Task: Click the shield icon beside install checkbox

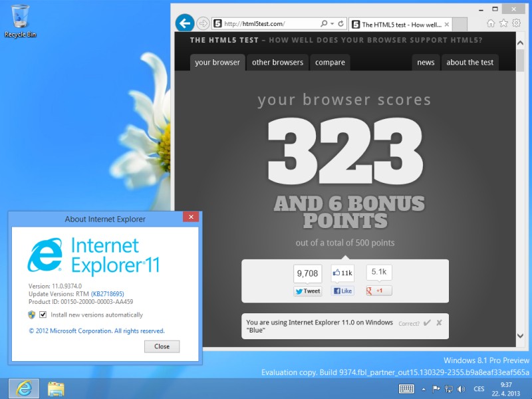Action: (31, 315)
